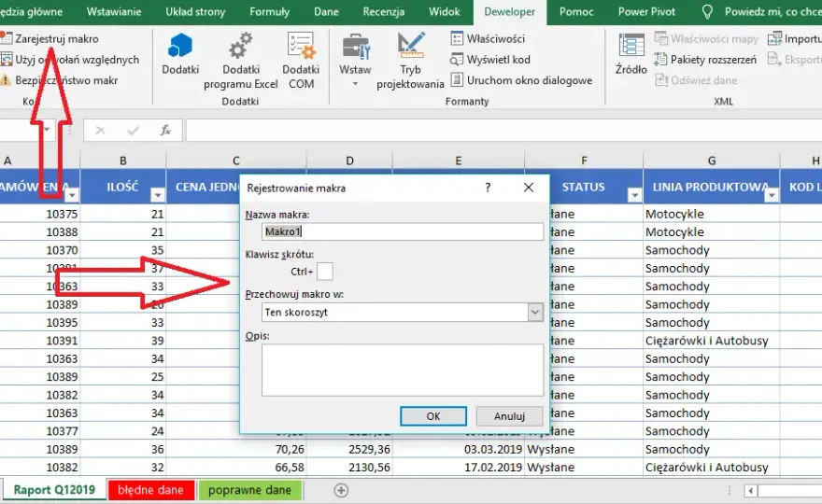Viewport: 822px width, 504px height.
Task: Expand the Name Box dropdown arrow
Action: (47, 130)
